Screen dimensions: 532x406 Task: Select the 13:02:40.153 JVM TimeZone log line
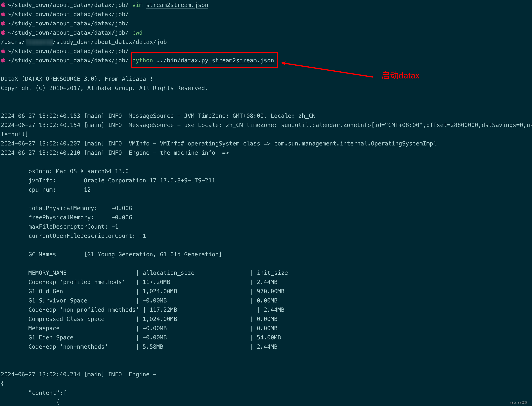tap(158, 116)
